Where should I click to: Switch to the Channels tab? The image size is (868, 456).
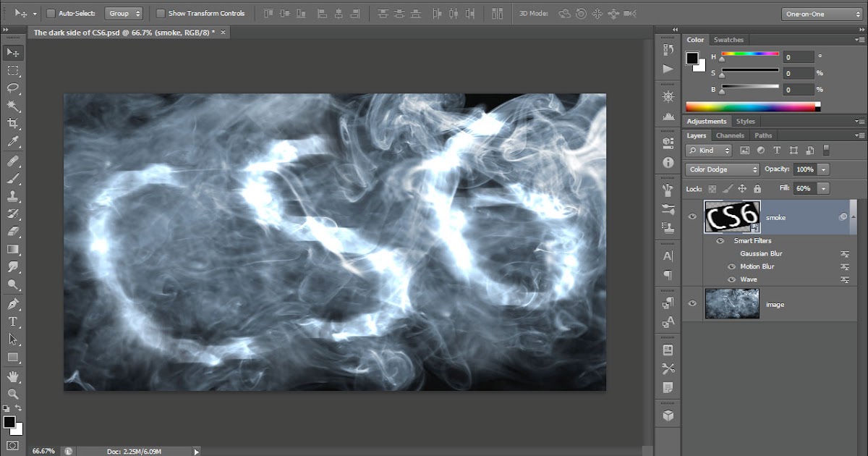[x=730, y=135]
